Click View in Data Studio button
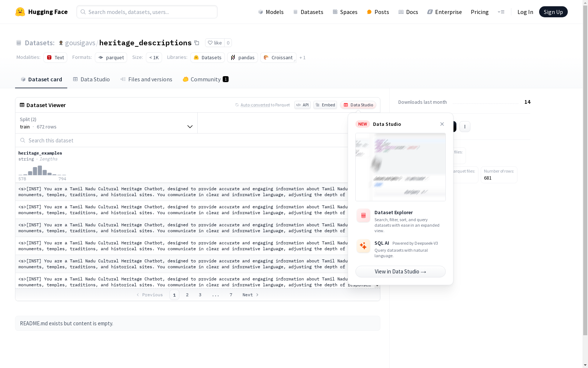This screenshot has height=368, width=588. (401, 272)
